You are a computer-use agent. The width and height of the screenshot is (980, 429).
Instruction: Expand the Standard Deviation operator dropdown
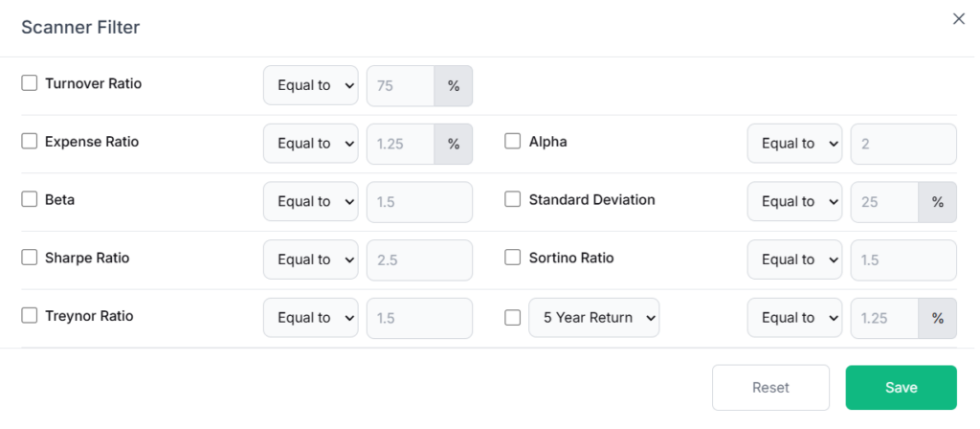(794, 202)
